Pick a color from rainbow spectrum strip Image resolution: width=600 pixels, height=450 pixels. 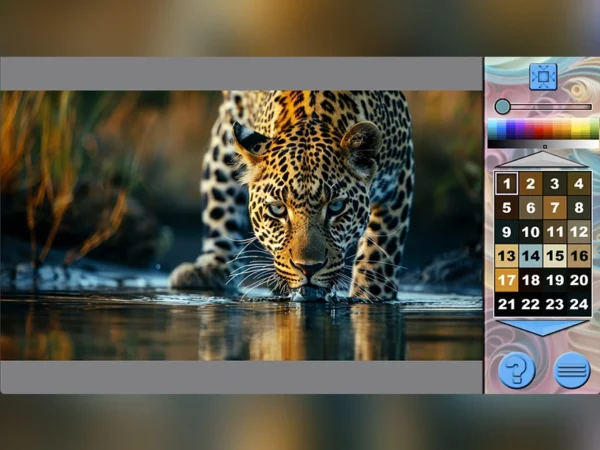click(542, 129)
